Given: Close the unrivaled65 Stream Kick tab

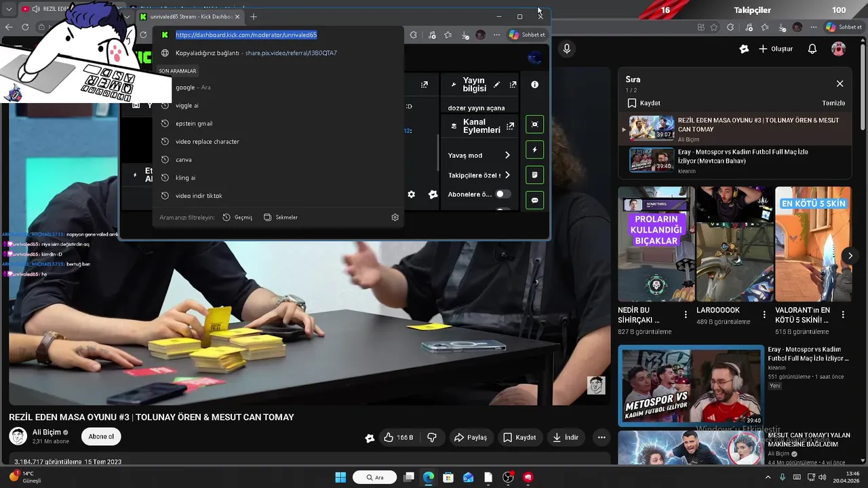Looking at the screenshot, I should point(237,16).
